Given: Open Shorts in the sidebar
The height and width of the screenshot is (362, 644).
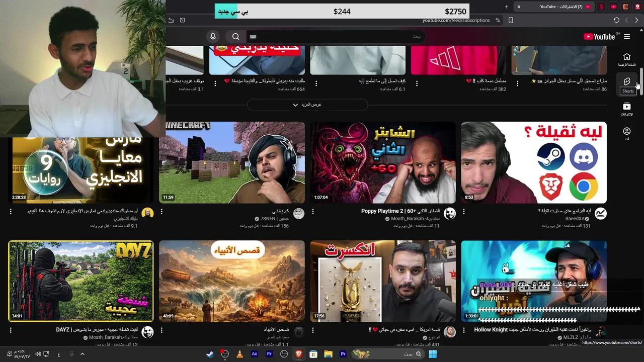Looking at the screenshot, I should [627, 84].
